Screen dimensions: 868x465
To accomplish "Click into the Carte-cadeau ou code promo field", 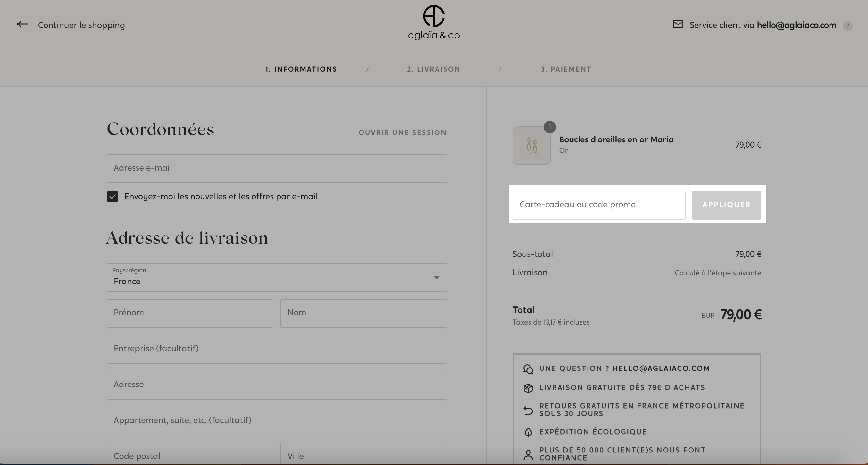I will pyautogui.click(x=599, y=205).
